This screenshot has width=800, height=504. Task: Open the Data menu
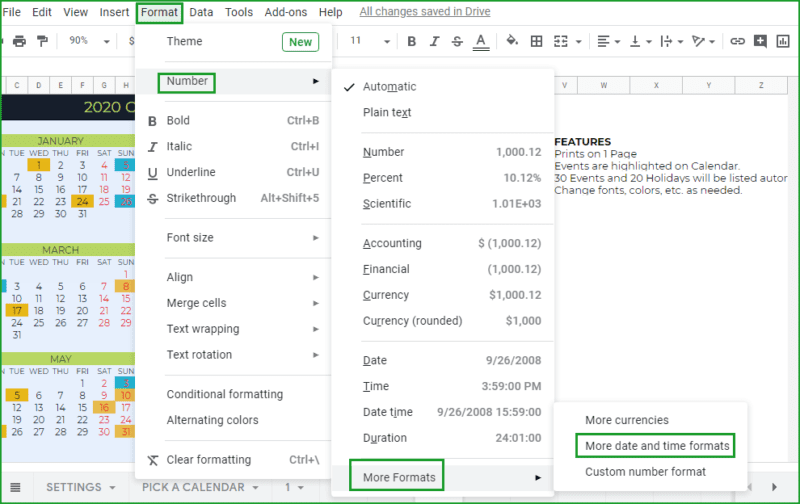201,12
